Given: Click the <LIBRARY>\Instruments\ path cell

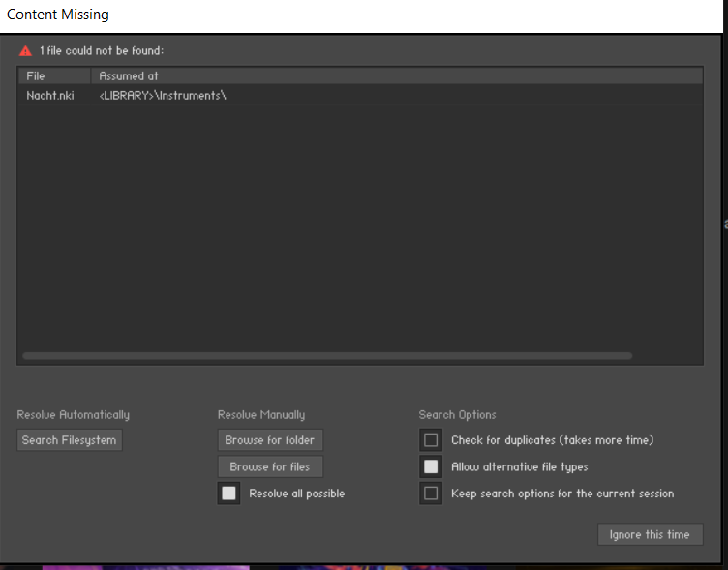Looking at the screenshot, I should (x=163, y=95).
